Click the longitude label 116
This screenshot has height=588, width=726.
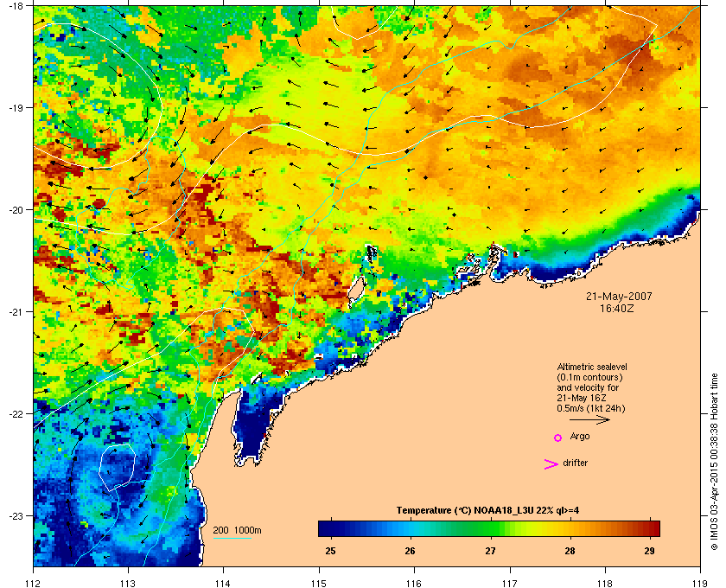(414, 584)
